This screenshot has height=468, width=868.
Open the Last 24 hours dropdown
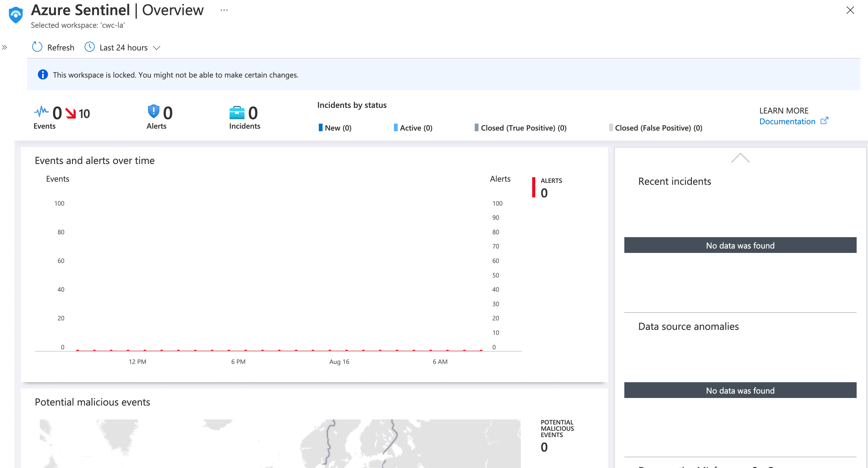coord(123,47)
